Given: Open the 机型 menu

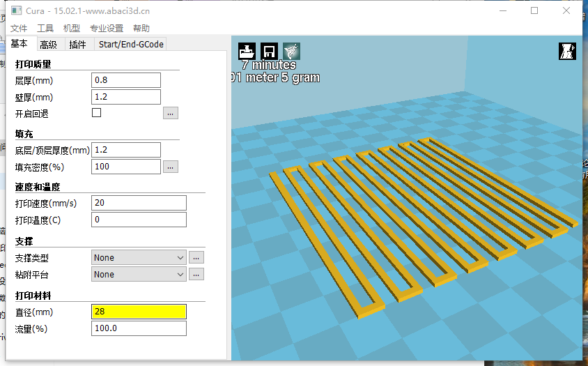Looking at the screenshot, I should (71, 28).
